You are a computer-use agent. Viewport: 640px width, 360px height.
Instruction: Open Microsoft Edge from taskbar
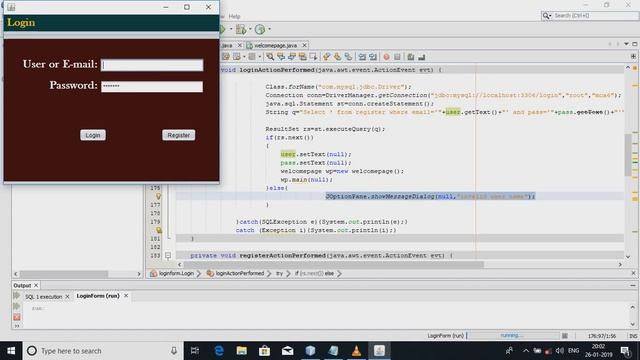[x=219, y=351]
